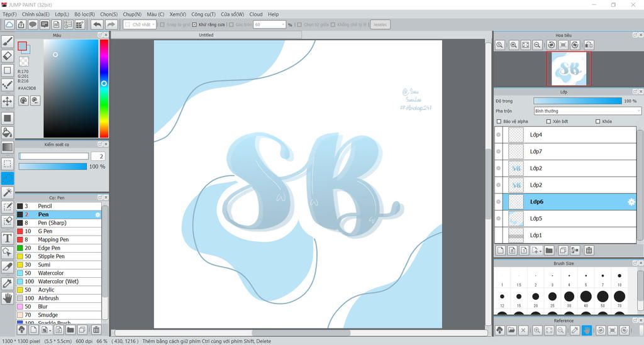Click the share/export icon in top toolbar
Image resolution: width=644 pixels, height=345 pixels.
(x=21, y=25)
